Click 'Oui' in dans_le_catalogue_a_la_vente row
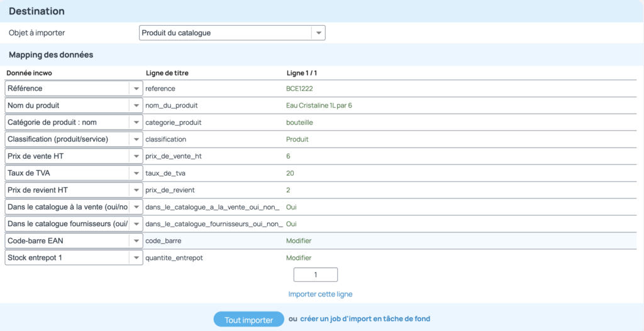The width and height of the screenshot is (644, 331). pyautogui.click(x=291, y=207)
